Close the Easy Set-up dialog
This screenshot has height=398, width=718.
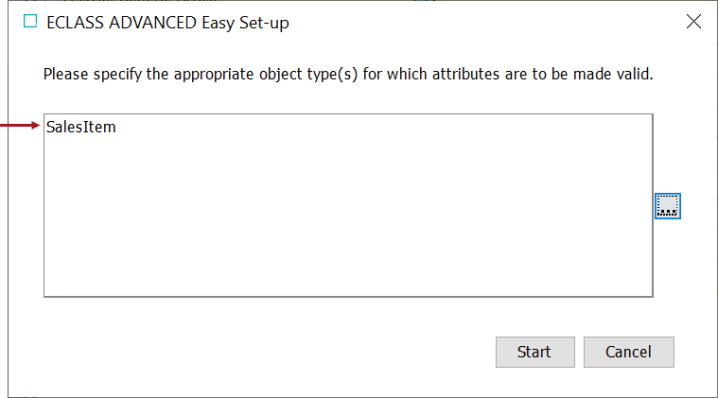click(x=694, y=21)
